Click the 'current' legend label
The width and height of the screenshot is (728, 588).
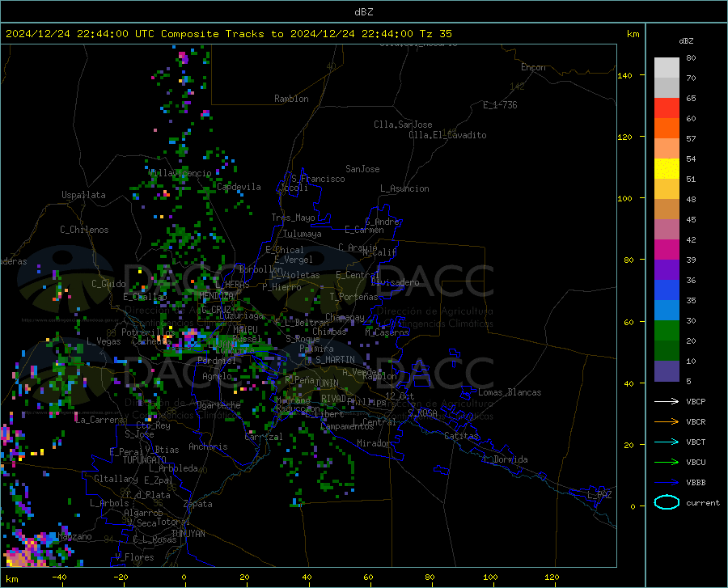pyautogui.click(x=702, y=502)
